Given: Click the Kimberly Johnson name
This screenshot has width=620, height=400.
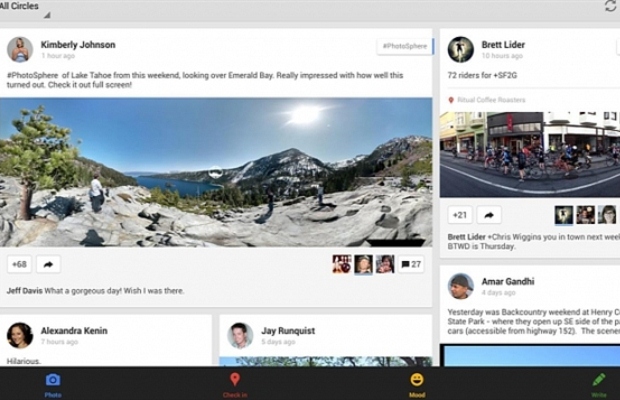Looking at the screenshot, I should click(78, 45).
